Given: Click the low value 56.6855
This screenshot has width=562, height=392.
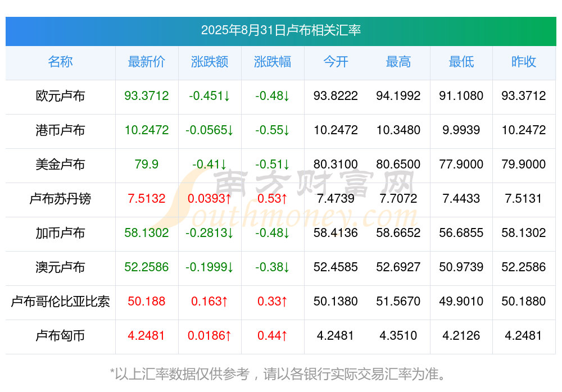Looking at the screenshot, I should point(461,233).
